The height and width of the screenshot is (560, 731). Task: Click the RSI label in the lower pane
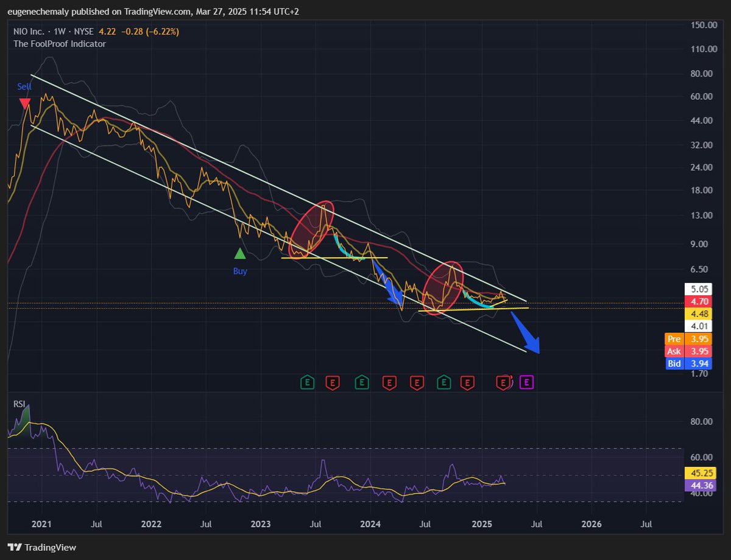(x=19, y=404)
